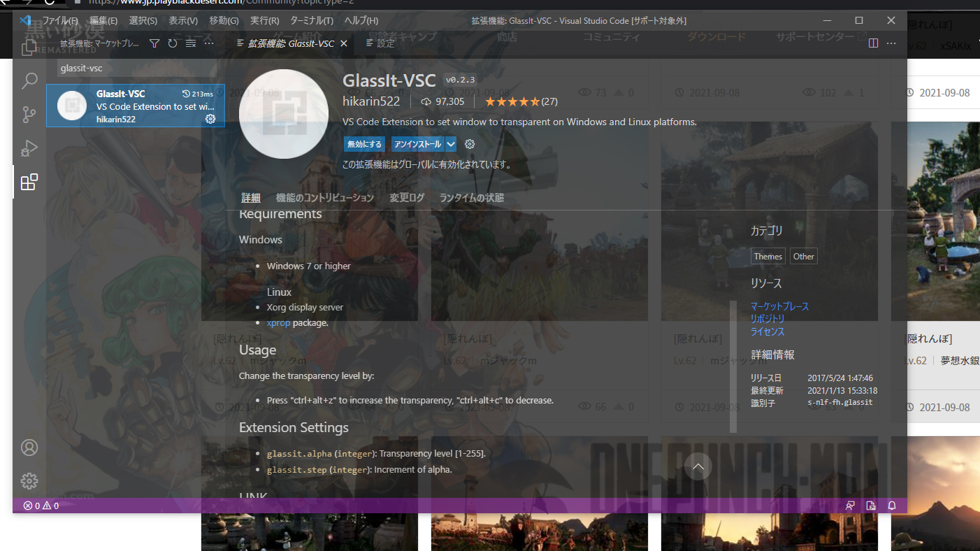Viewport: 980px width, 551px height.
Task: Click the 213ms activation time label
Action: click(x=197, y=94)
